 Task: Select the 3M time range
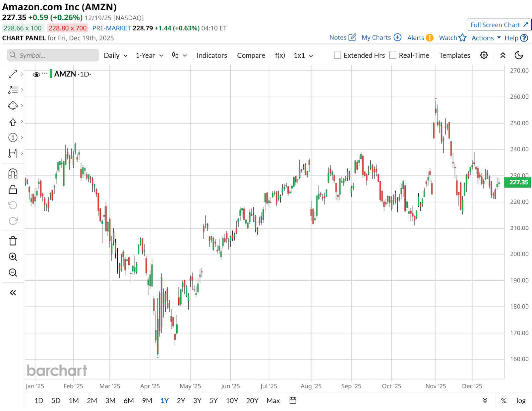point(110,401)
